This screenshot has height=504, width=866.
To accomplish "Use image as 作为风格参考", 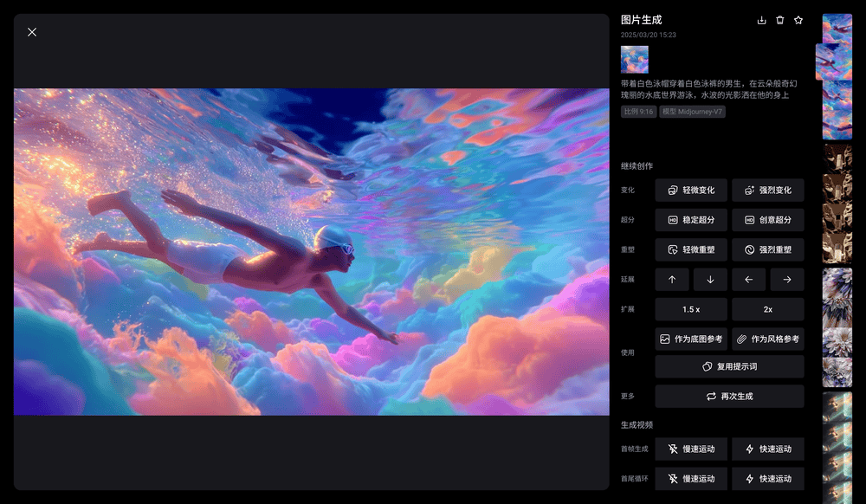I will (767, 339).
